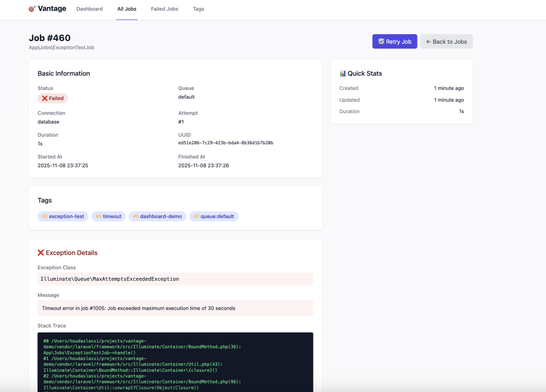The height and width of the screenshot is (392, 546).
Task: Select the All Jobs tab
Action: click(126, 9)
